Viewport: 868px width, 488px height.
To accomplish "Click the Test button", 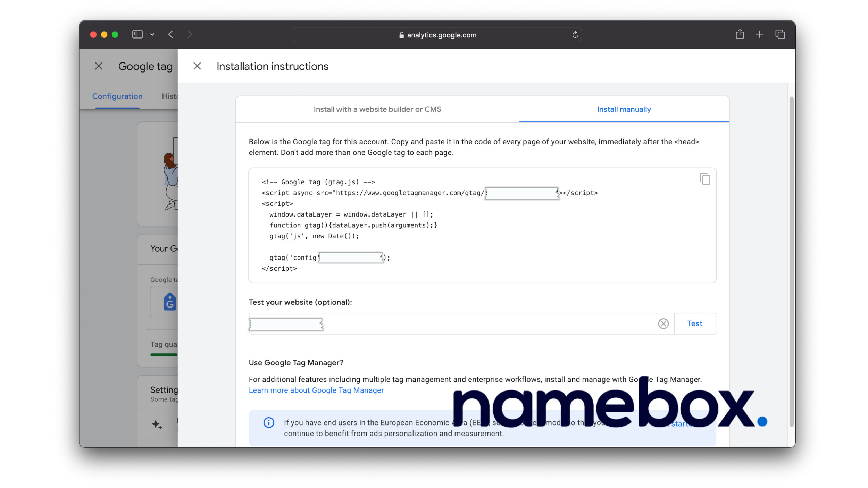I will pos(695,323).
